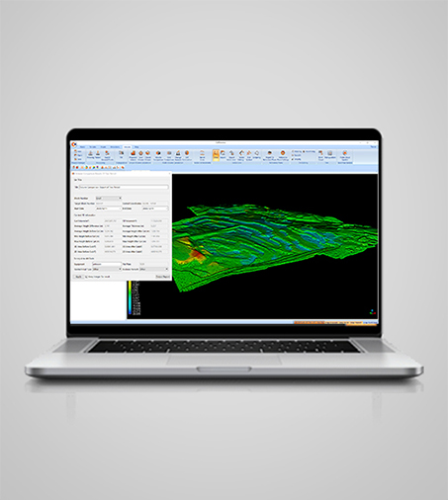The height and width of the screenshot is (500, 448).
Task: Toggle the bottom checkbox in the ribbon group
Action: (x=293, y=159)
